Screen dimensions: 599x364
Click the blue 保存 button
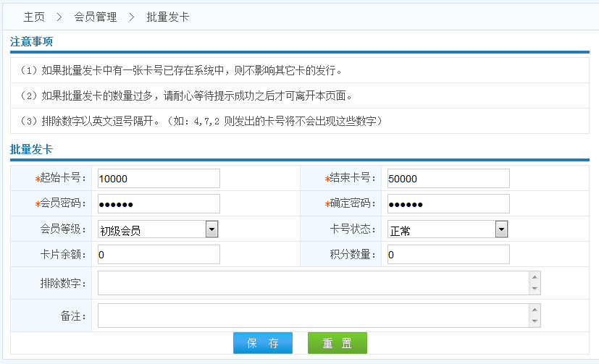[263, 343]
